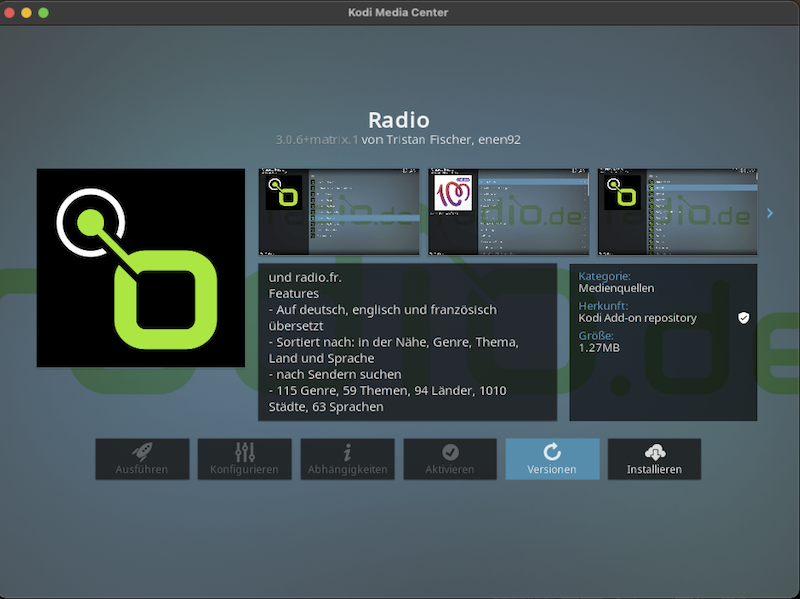
Task: Click the large Radio add-on logo
Action: click(141, 268)
